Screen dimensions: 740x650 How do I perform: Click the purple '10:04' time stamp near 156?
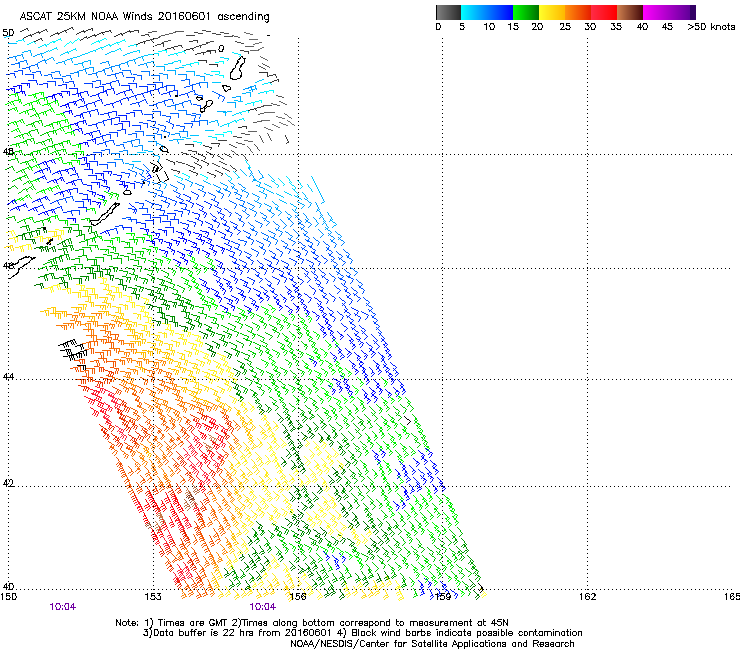[x=262, y=607]
